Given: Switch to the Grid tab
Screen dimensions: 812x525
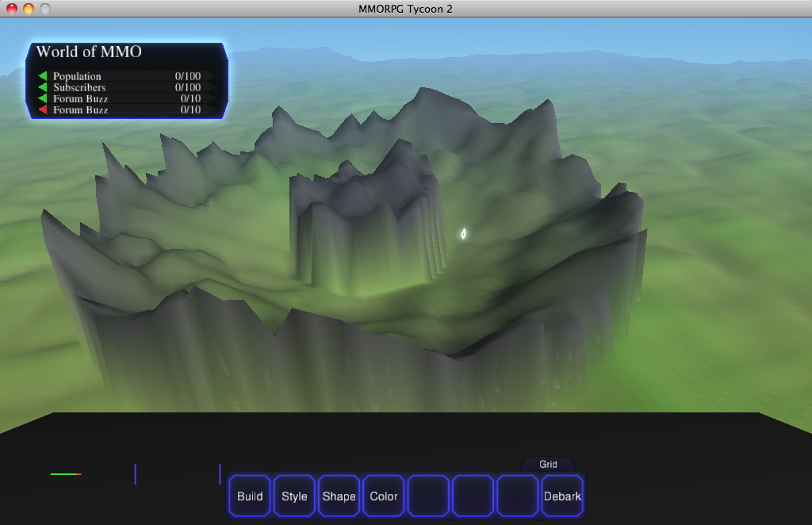Looking at the screenshot, I should pyautogui.click(x=548, y=464).
